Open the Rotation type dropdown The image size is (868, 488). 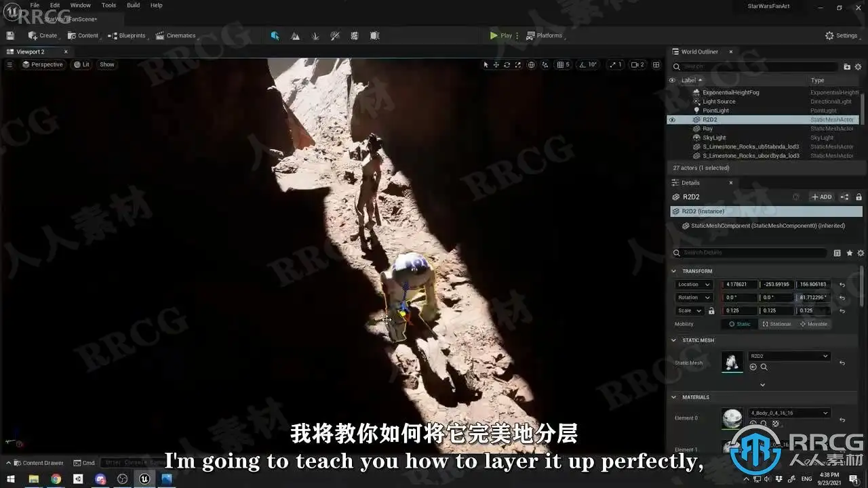click(694, 298)
